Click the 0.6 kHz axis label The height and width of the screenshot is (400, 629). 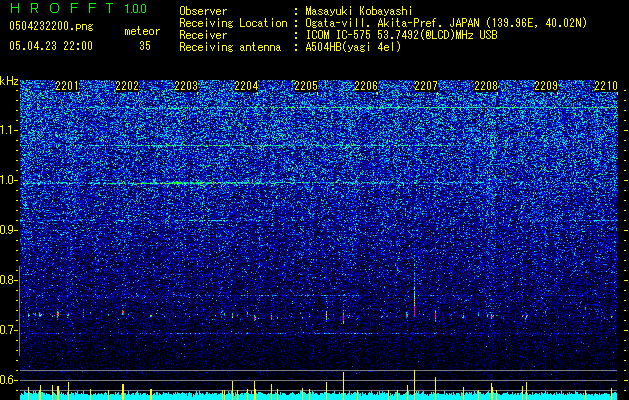click(9, 380)
